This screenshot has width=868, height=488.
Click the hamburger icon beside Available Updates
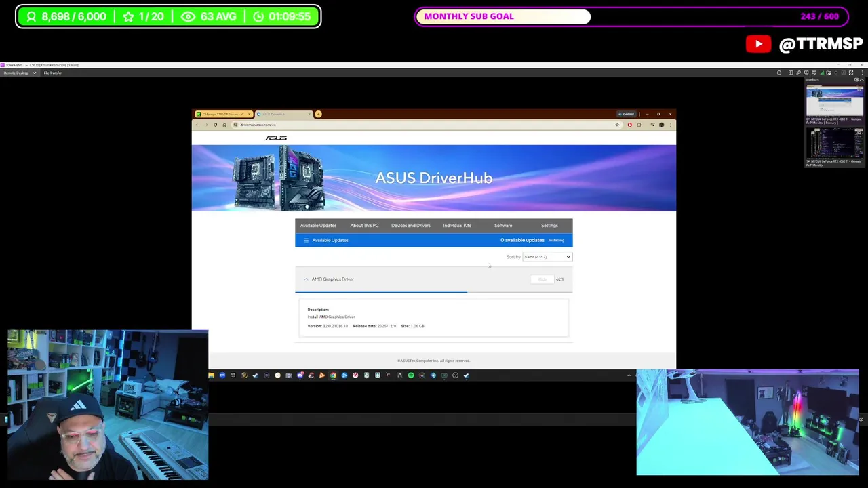click(306, 240)
